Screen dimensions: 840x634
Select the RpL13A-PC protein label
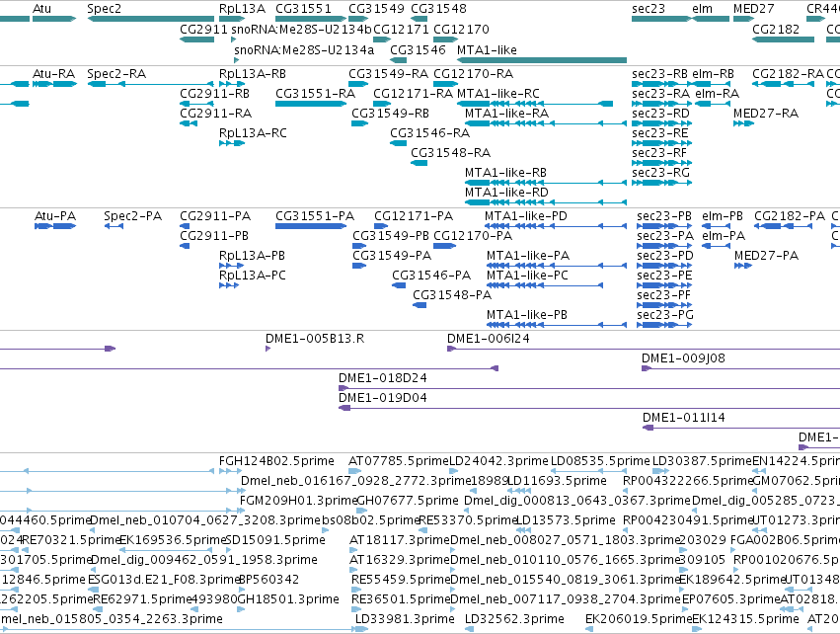point(253,275)
